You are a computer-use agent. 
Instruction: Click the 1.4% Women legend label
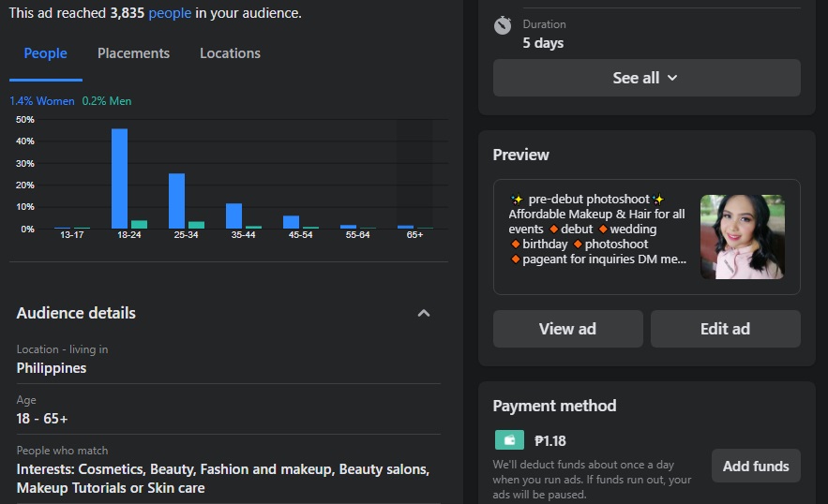[x=42, y=101]
